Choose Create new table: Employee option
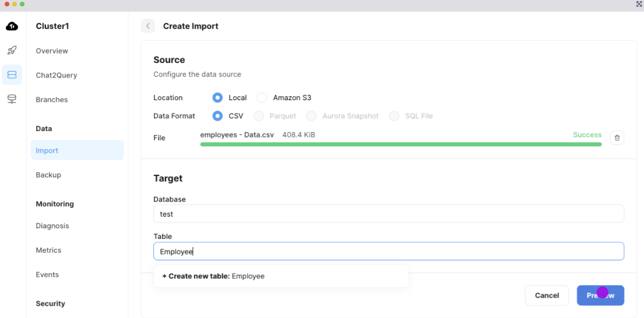644x318 pixels. pos(213,276)
